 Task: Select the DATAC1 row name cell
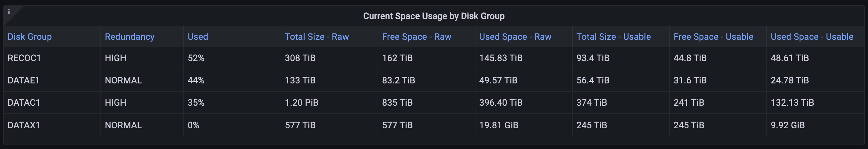[24, 103]
